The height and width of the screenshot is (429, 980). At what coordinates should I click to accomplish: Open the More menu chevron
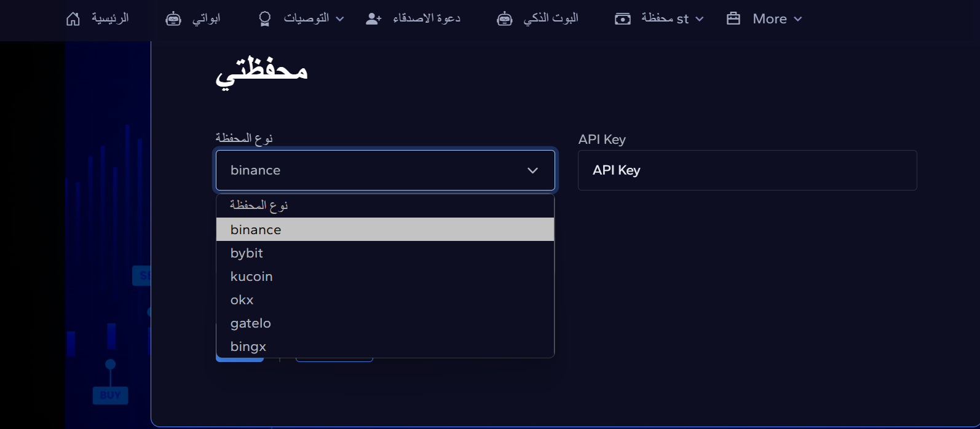click(x=798, y=19)
